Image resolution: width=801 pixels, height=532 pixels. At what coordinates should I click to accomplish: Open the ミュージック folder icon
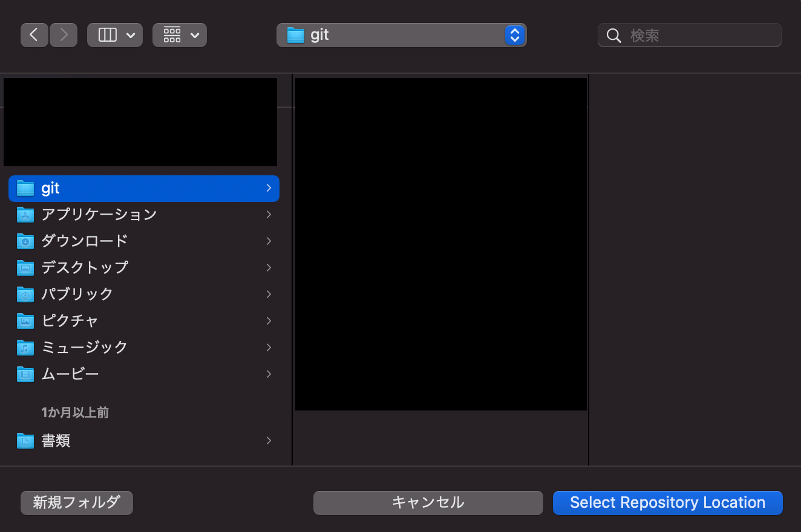[25, 348]
